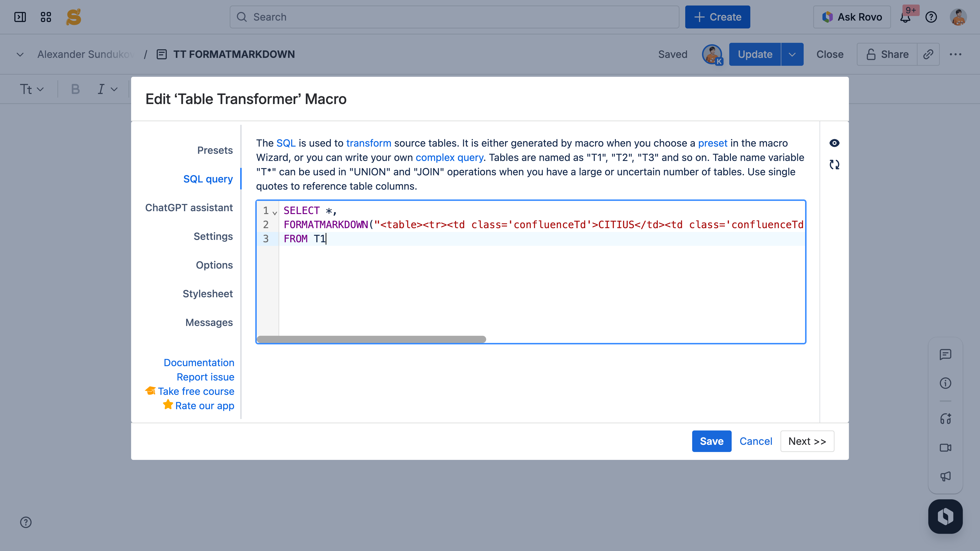Toggle bold formatting in the toolbar
The width and height of the screenshot is (980, 551).
click(x=75, y=89)
